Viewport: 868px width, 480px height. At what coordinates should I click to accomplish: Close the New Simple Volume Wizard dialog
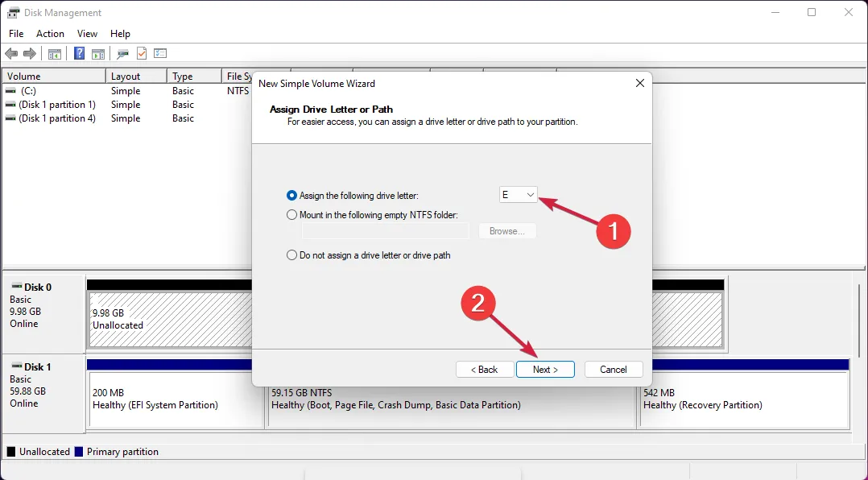(640, 83)
